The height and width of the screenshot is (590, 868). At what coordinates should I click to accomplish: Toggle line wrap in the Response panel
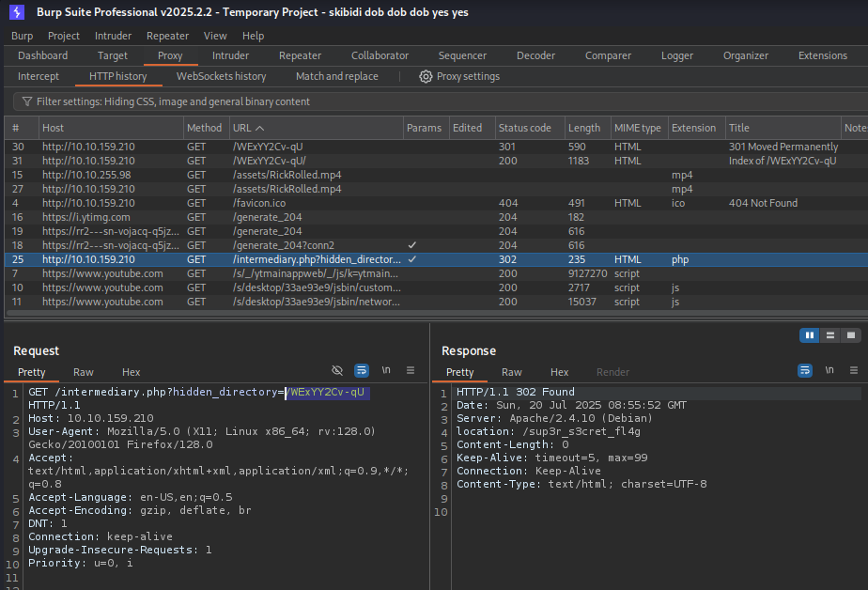tap(804, 371)
